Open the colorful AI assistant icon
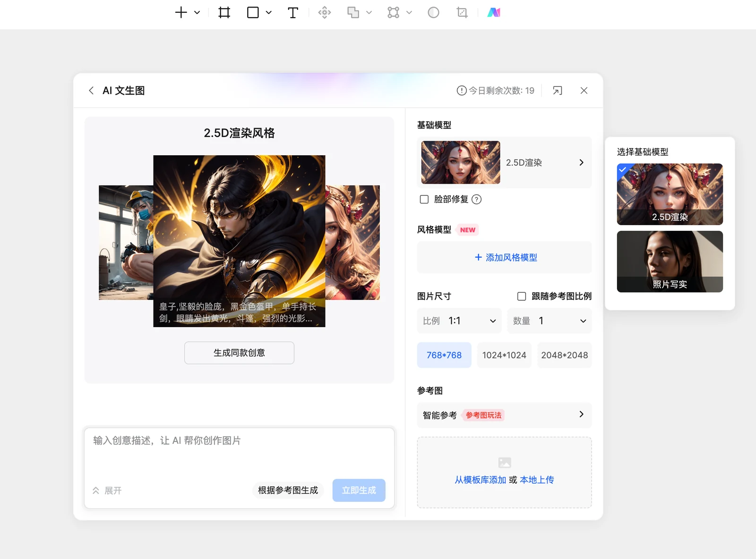Image resolution: width=756 pixels, height=559 pixels. tap(494, 12)
